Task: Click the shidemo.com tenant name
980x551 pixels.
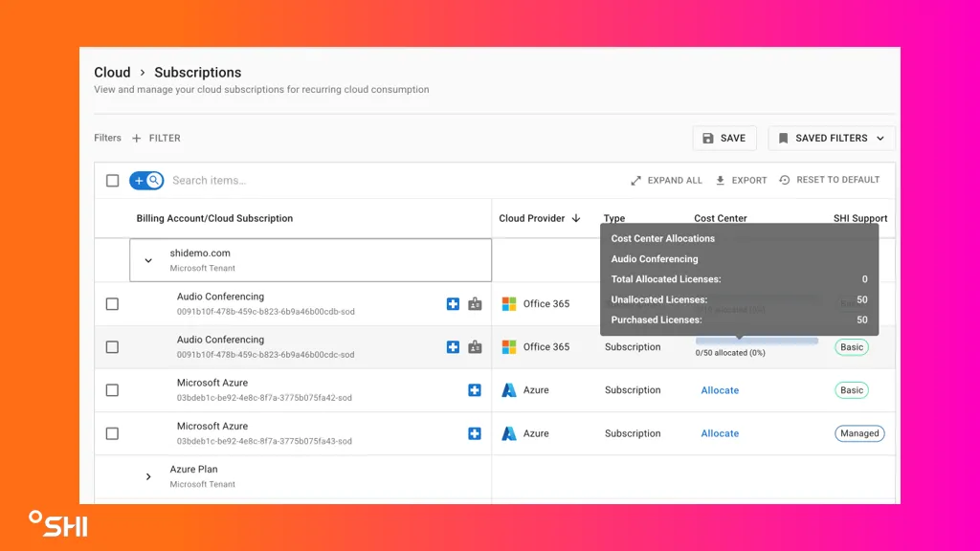Action: [200, 253]
